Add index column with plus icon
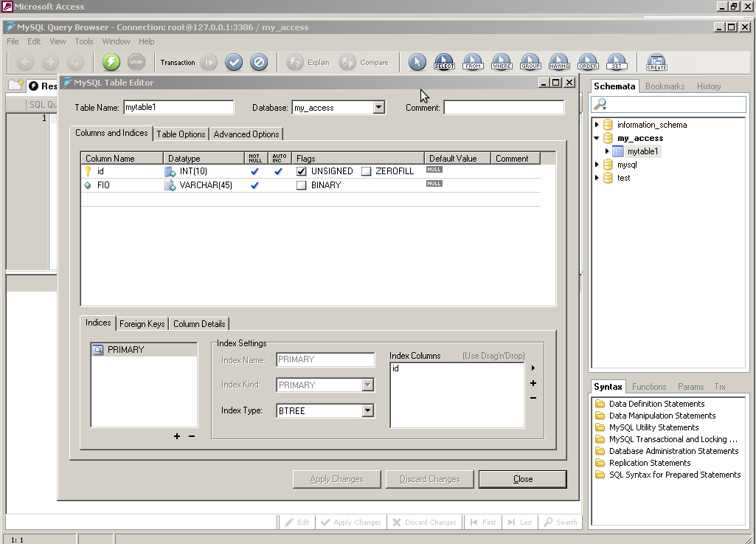 click(x=533, y=383)
